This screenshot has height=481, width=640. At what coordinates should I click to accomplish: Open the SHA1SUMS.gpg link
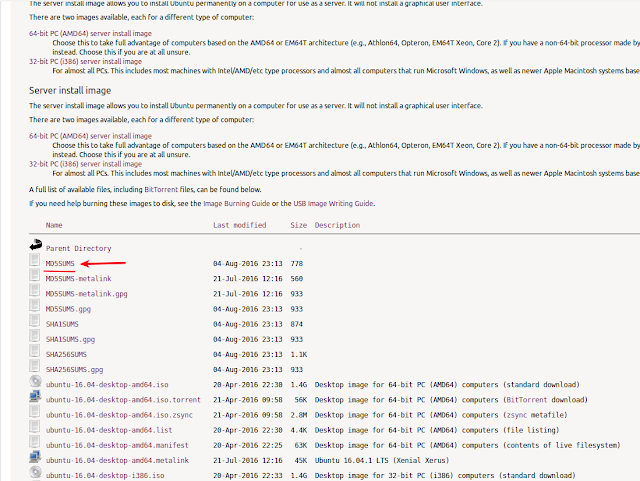70,339
